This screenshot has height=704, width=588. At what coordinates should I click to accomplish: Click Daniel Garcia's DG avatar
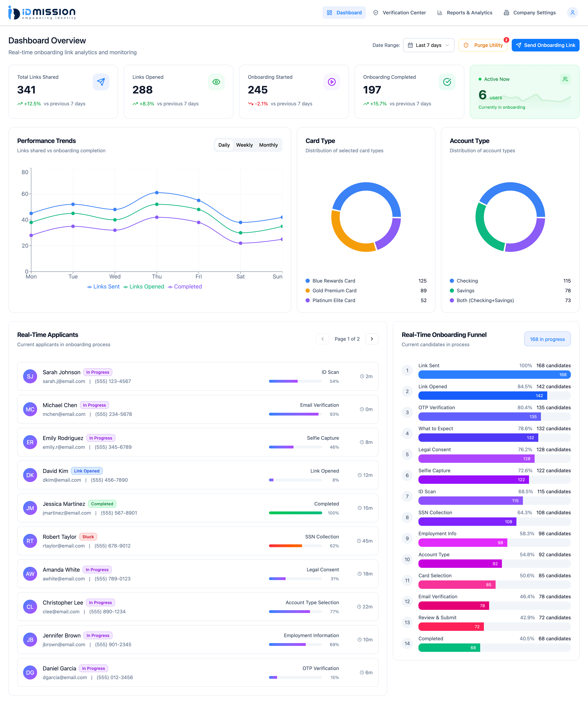30,672
